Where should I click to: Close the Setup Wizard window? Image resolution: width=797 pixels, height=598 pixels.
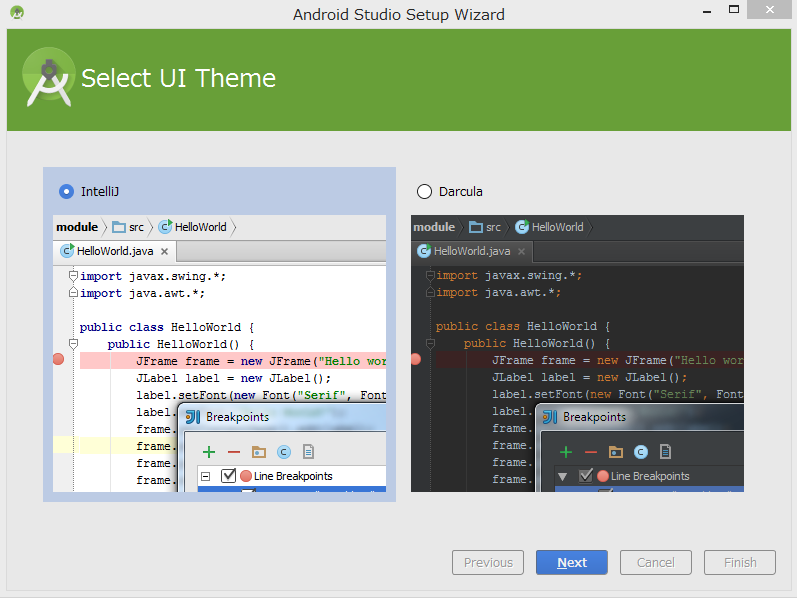(770, 10)
